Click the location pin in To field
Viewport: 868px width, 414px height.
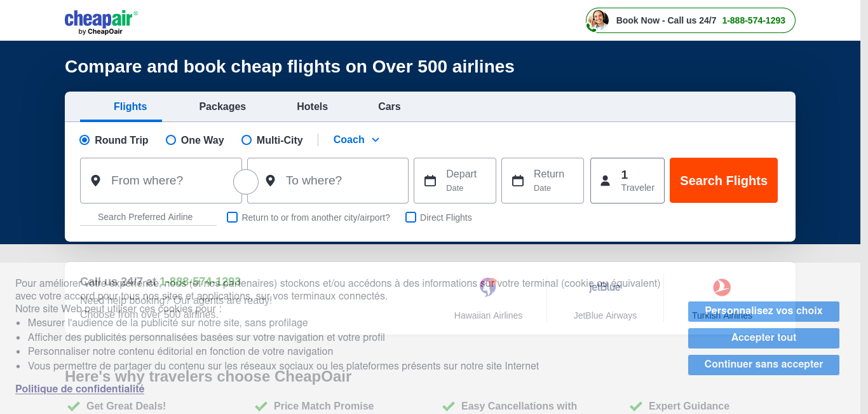tap(270, 181)
